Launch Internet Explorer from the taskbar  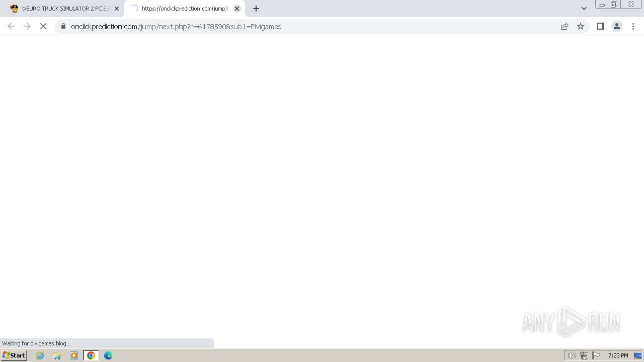[40, 355]
